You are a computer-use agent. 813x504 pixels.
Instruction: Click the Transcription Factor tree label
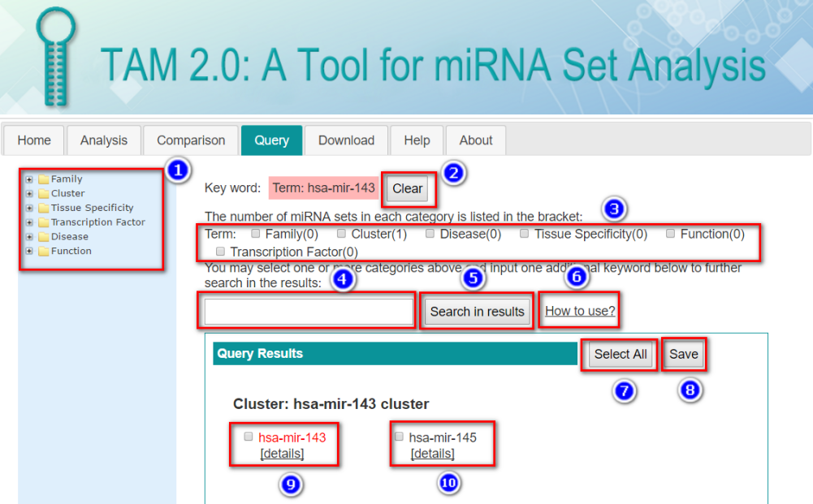click(98, 222)
